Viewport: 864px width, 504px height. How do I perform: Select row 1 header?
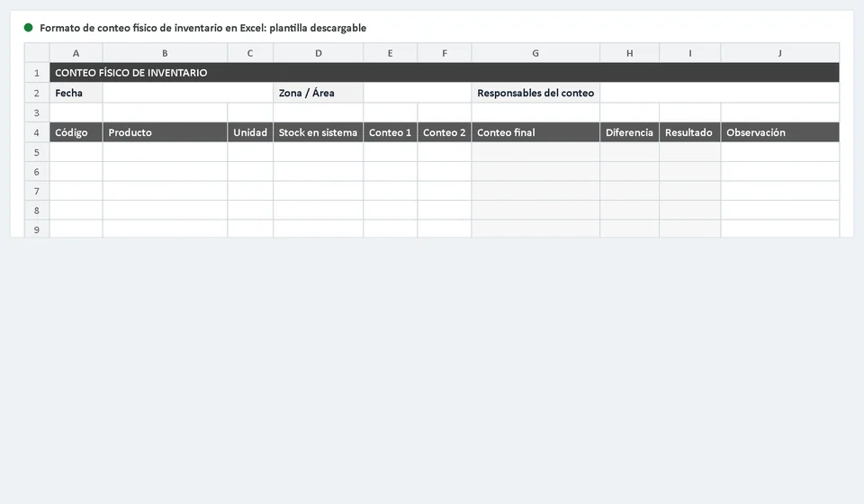37,73
